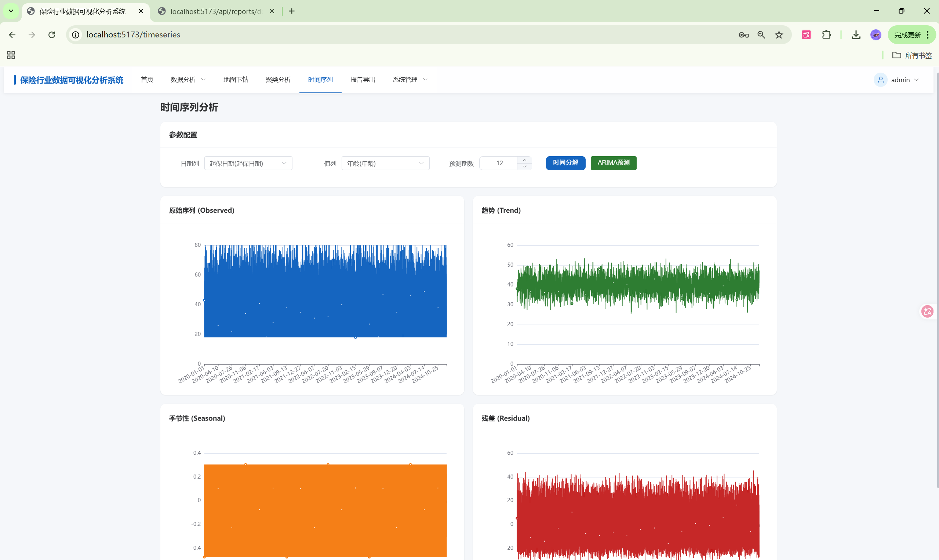Open the 报告导出 menu item

point(363,80)
